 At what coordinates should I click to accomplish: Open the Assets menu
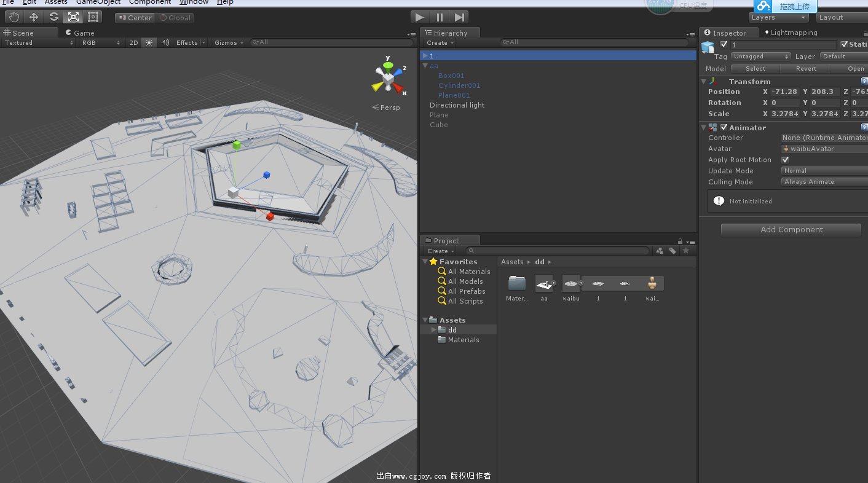coord(56,2)
